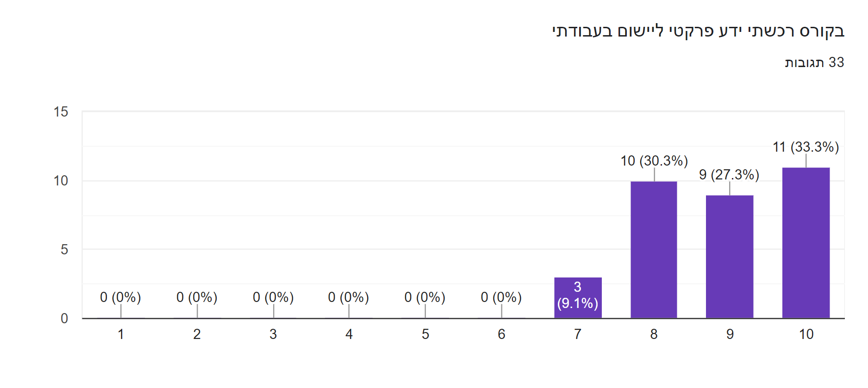Click the 33 responses count text
The image size is (868, 388).
[x=814, y=62]
